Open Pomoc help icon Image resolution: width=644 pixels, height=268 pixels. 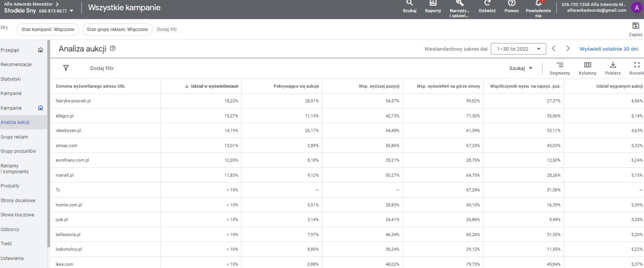511,3
